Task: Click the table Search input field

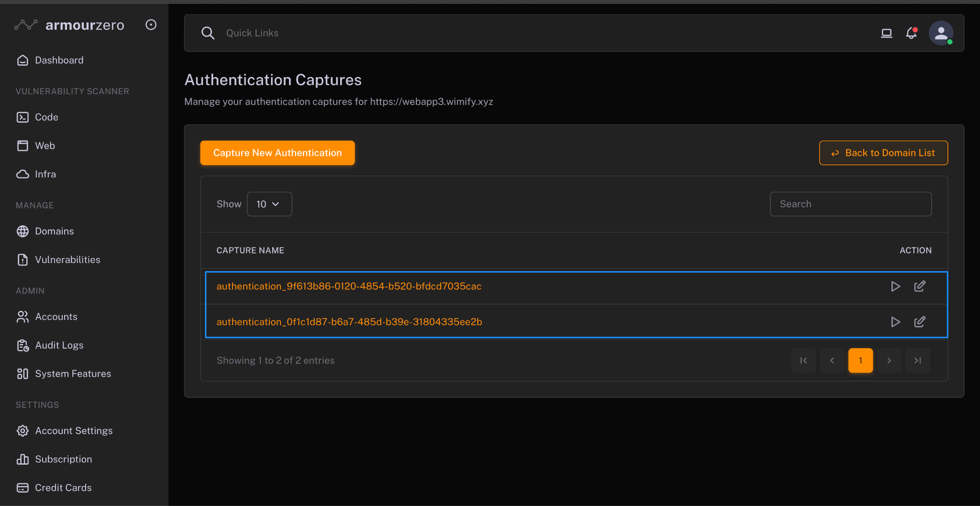Action: [850, 204]
